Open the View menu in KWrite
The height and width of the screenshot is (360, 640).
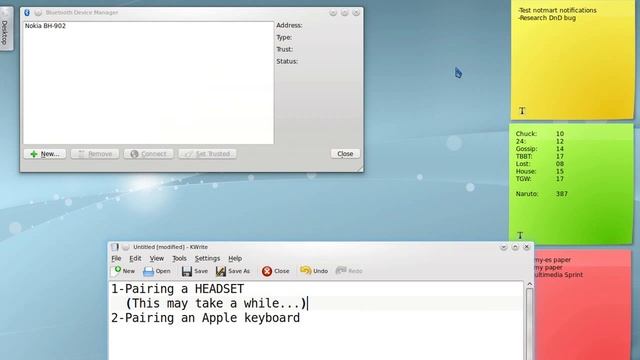click(156, 258)
